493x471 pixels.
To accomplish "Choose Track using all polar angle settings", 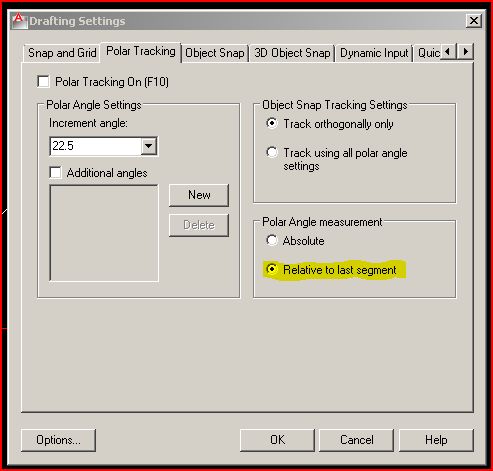I will click(272, 153).
